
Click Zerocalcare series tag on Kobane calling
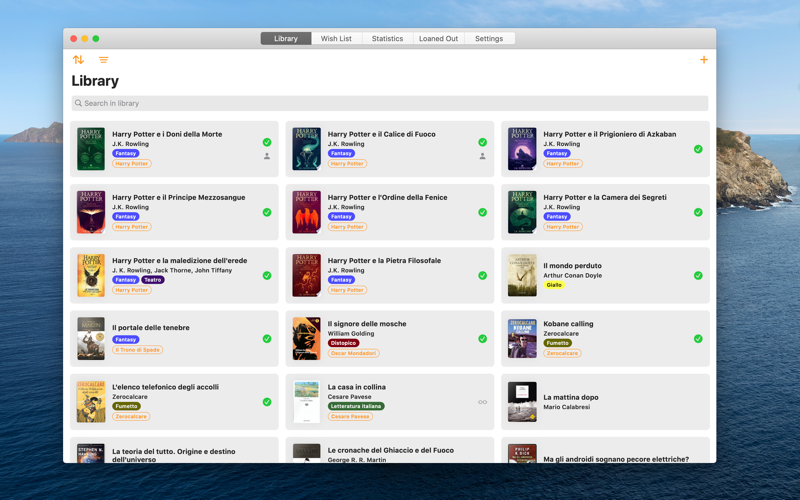562,353
